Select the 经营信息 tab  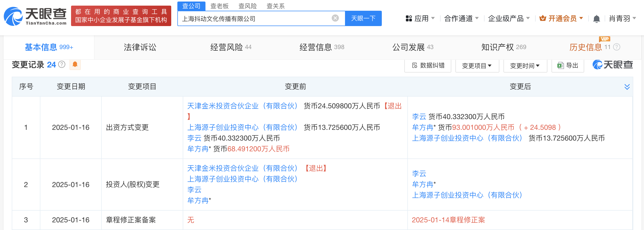[322, 47]
